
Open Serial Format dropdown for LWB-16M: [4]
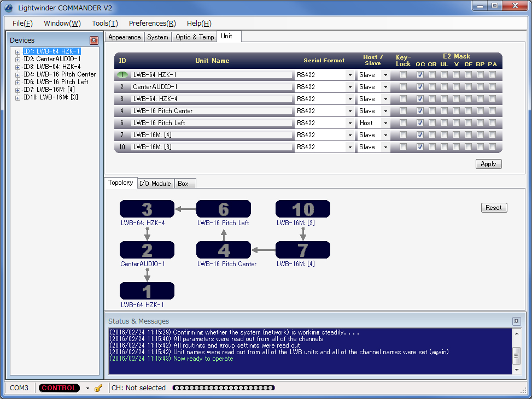(350, 135)
